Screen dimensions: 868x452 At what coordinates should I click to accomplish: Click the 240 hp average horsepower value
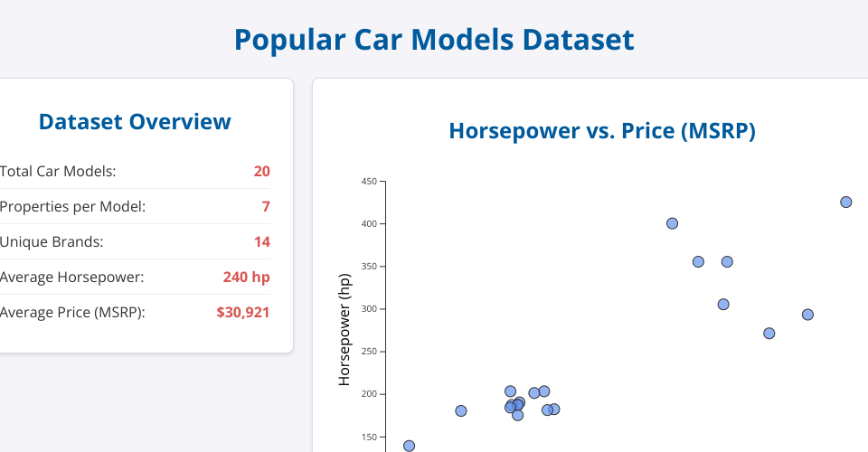point(246,278)
